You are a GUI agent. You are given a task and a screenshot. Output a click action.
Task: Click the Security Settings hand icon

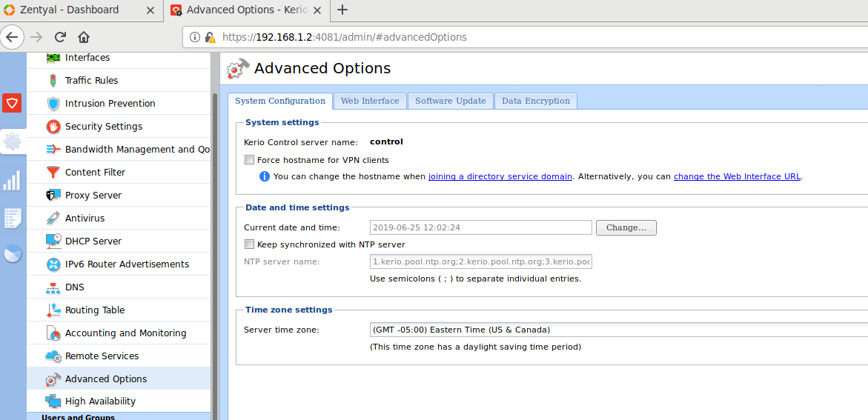click(x=53, y=127)
